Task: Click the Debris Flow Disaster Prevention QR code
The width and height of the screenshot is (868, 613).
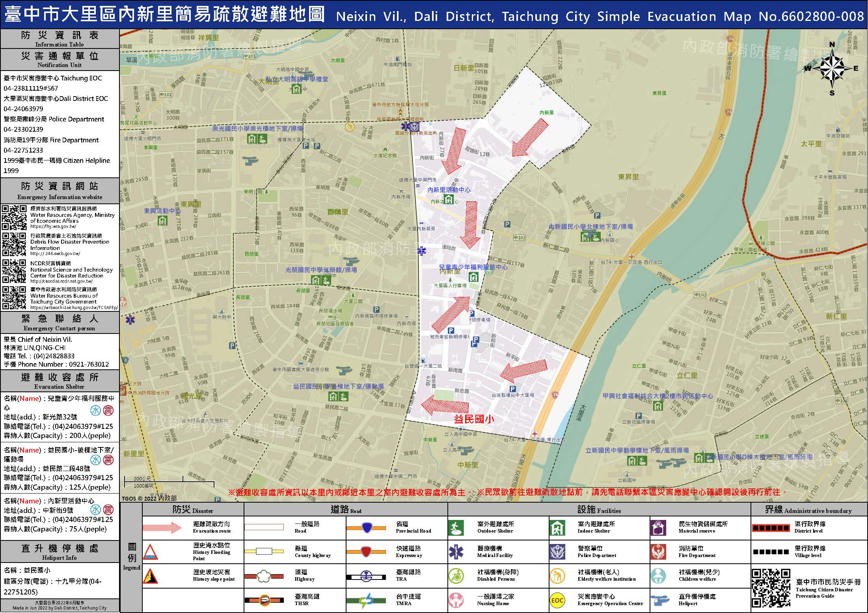Action: (14, 244)
